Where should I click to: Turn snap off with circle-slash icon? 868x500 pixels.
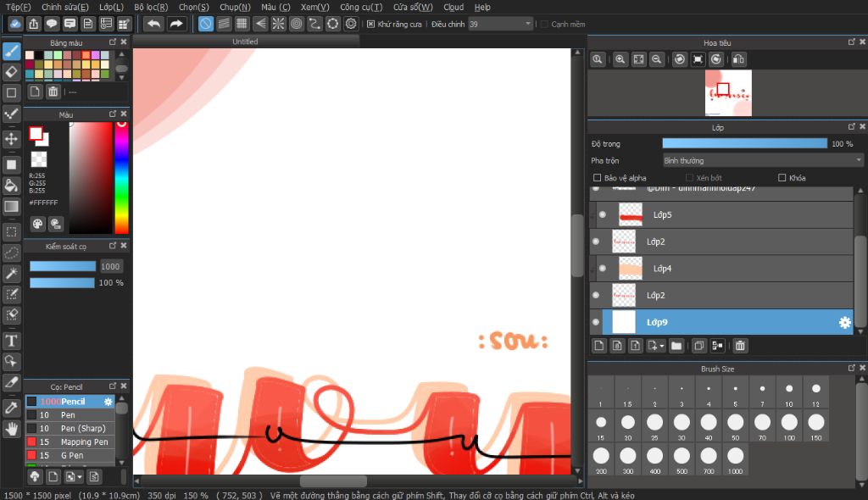point(205,24)
